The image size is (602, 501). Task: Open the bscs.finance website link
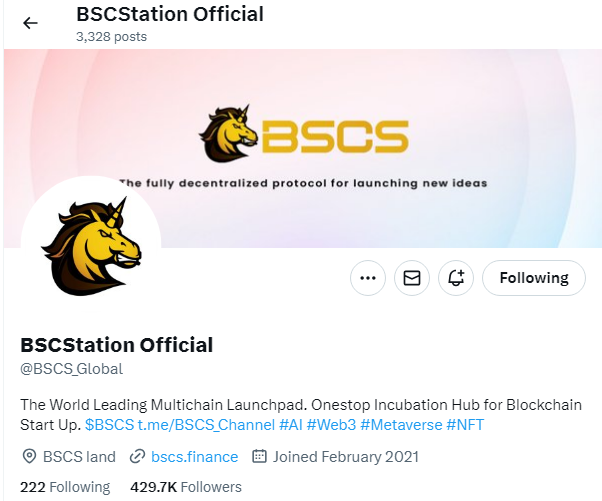coord(194,456)
